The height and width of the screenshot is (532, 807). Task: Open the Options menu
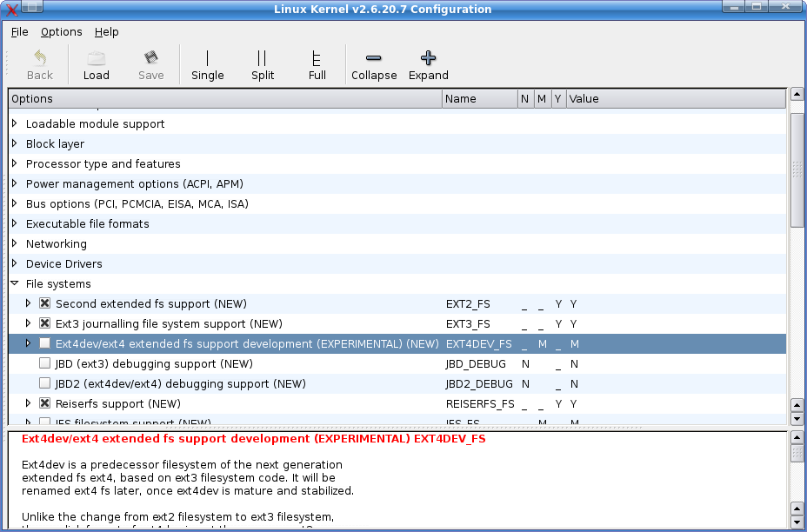pyautogui.click(x=61, y=32)
